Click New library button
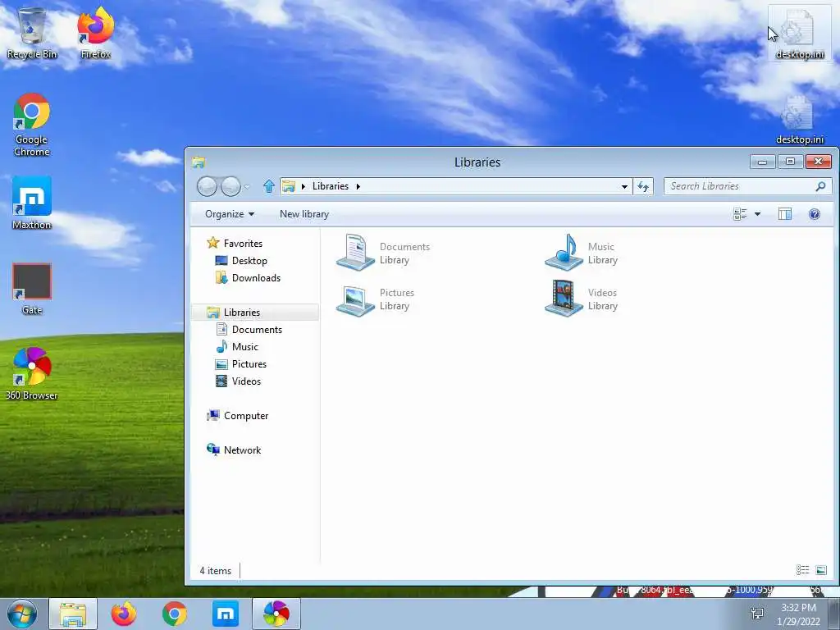This screenshot has width=840, height=630. [304, 214]
